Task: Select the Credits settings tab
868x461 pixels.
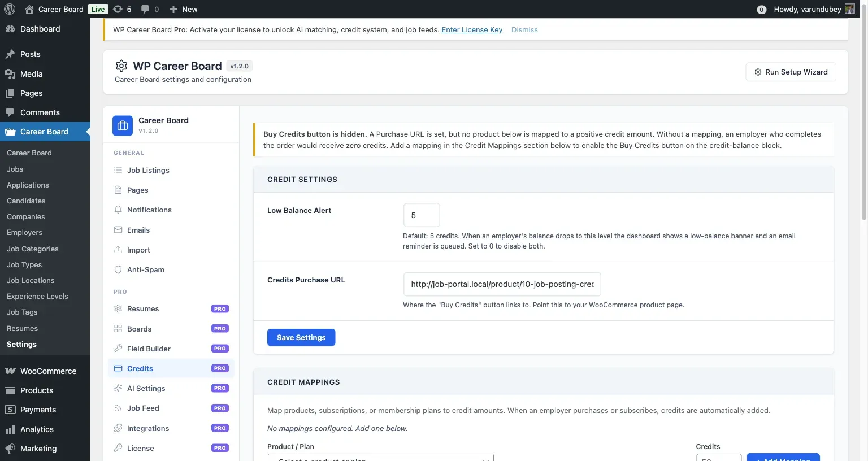Action: (171, 368)
